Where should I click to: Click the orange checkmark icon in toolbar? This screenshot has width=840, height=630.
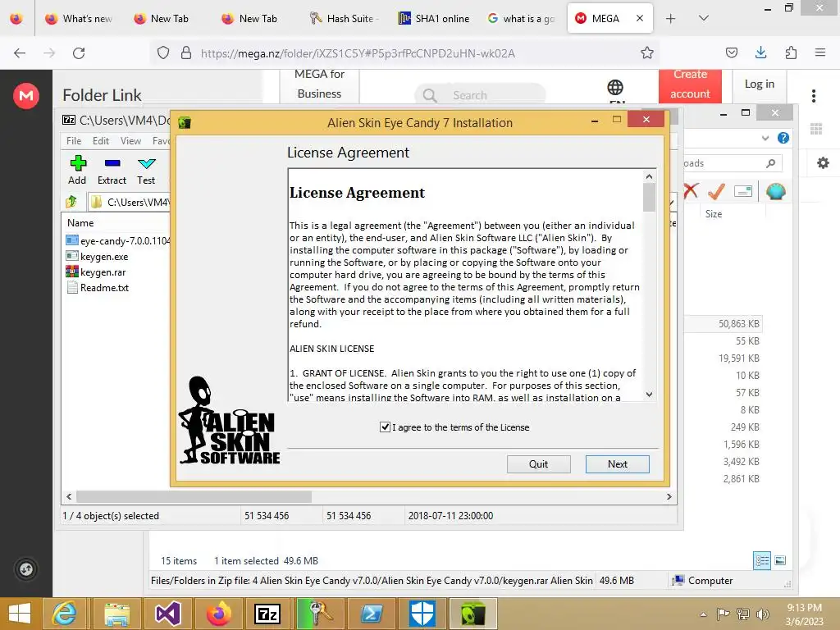(x=716, y=190)
